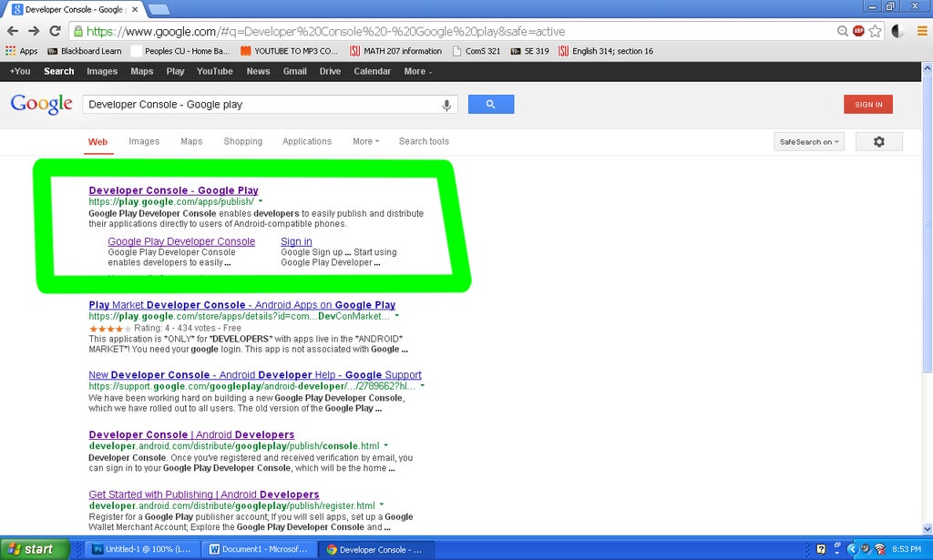933x560 pixels.
Task: Open YOUTUBE TO MP3 CO... bookmark
Action: (x=289, y=51)
